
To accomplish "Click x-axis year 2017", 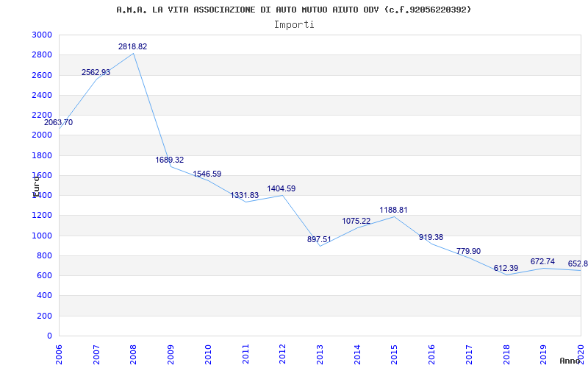I will (x=469, y=355).
